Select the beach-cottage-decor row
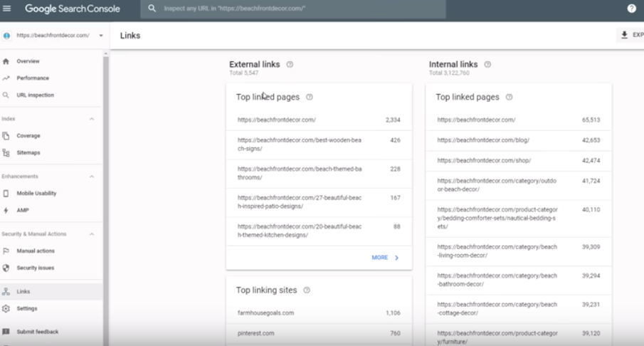Screen dimensions: 644x346 [518, 308]
